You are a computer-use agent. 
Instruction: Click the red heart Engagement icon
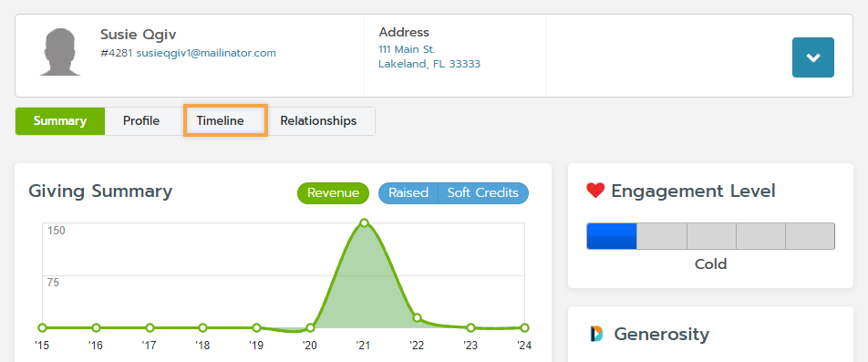point(595,191)
